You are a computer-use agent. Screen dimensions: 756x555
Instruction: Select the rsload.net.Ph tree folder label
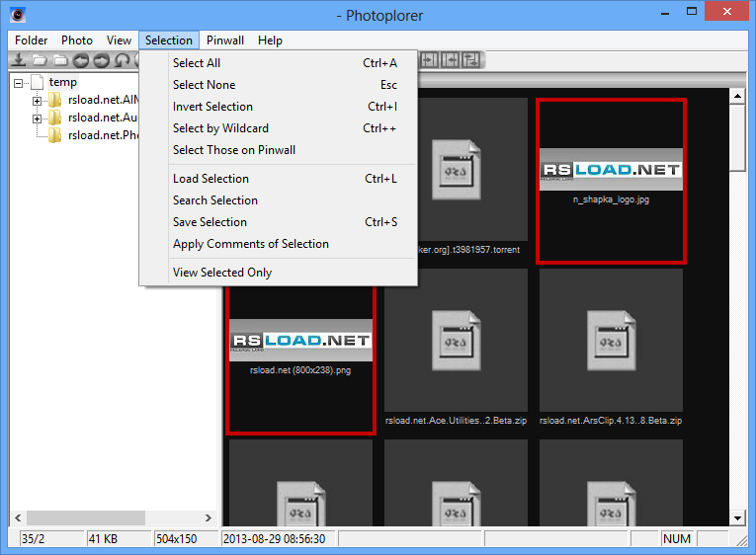pos(103,136)
